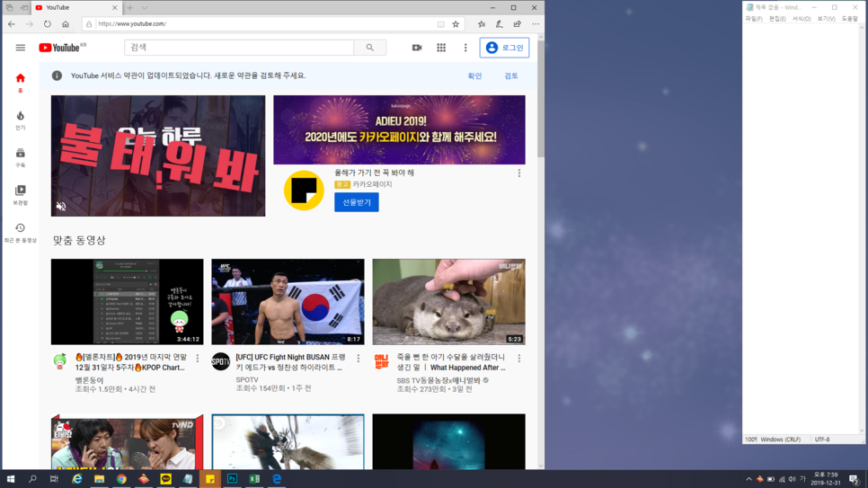Click Windows (CRLF) in Notepad status bar
Viewport: 868px width, 488px height.
pos(781,439)
